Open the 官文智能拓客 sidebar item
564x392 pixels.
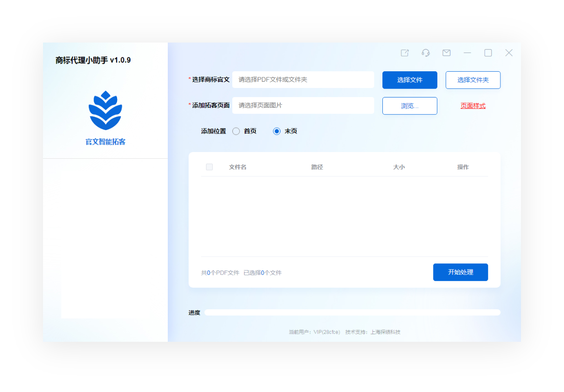pyautogui.click(x=105, y=142)
